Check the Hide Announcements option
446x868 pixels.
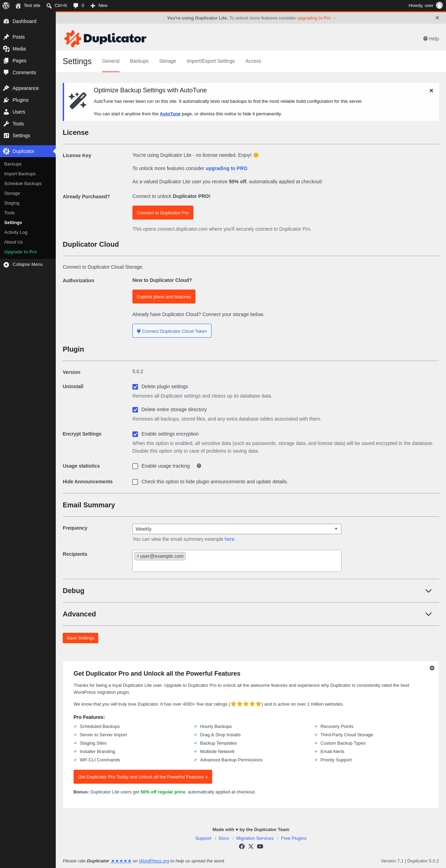click(135, 482)
